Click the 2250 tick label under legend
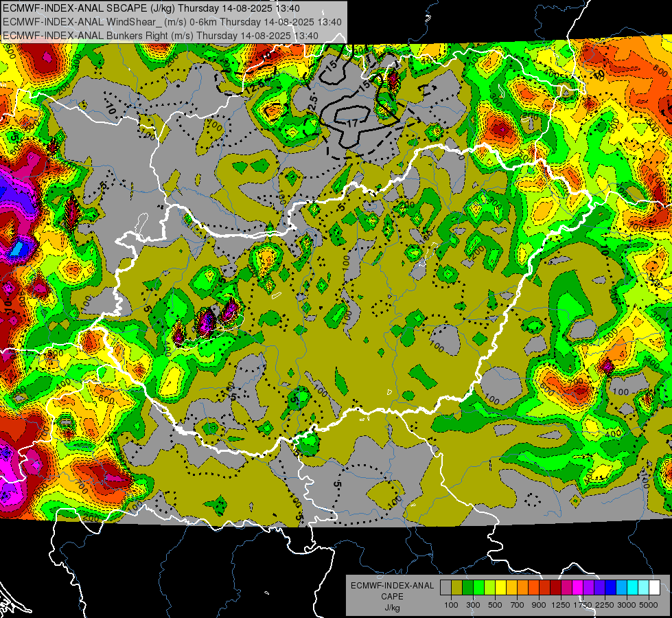This screenshot has height=618, width=672. (x=605, y=605)
